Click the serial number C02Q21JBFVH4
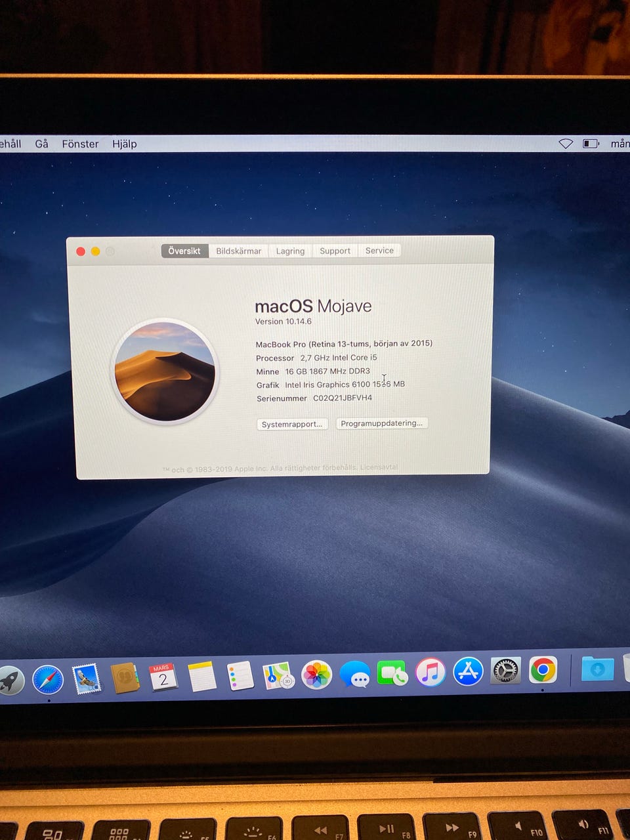The height and width of the screenshot is (840, 630). pyautogui.click(x=343, y=398)
